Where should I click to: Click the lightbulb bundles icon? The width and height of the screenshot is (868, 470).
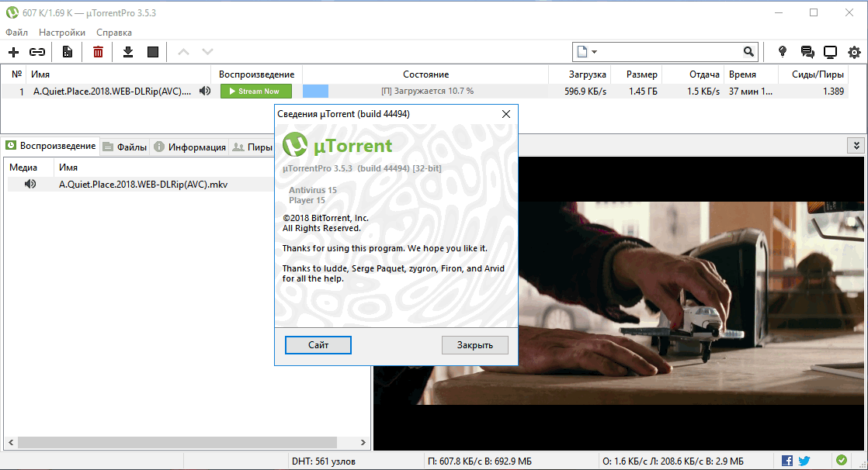[782, 51]
